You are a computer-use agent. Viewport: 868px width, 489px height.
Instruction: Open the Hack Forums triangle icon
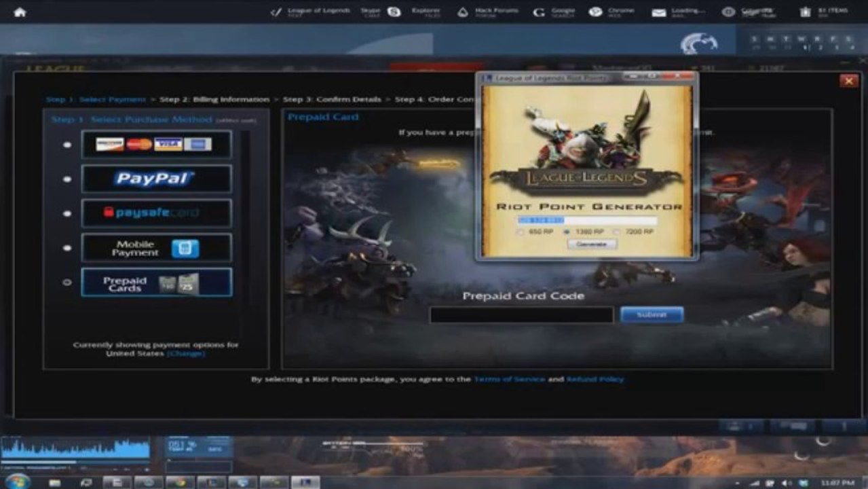pos(462,12)
